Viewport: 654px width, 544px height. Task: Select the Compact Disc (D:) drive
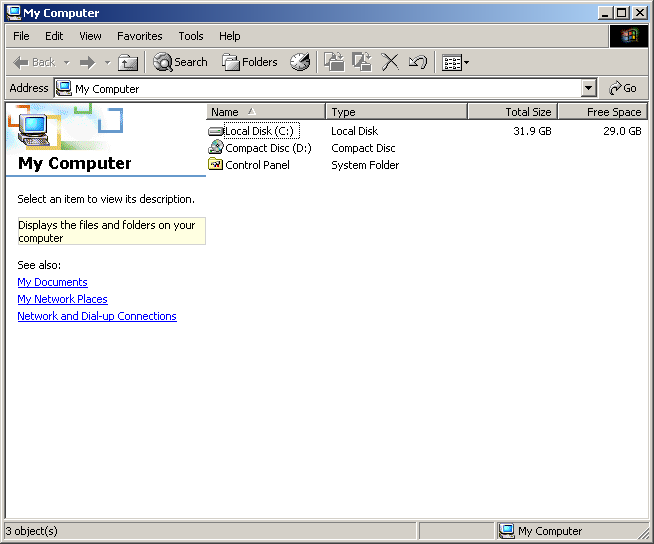[267, 148]
